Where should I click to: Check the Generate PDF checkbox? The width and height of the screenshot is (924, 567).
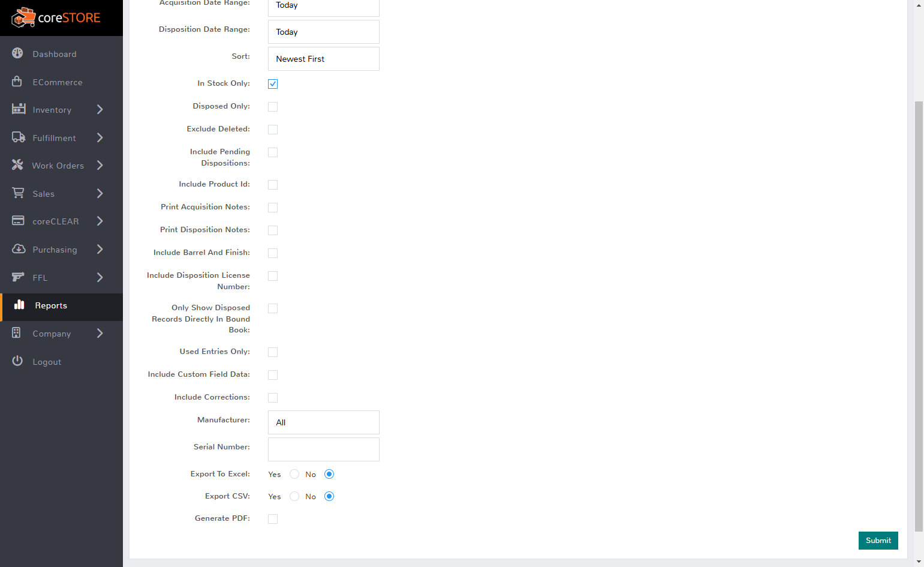[273, 519]
